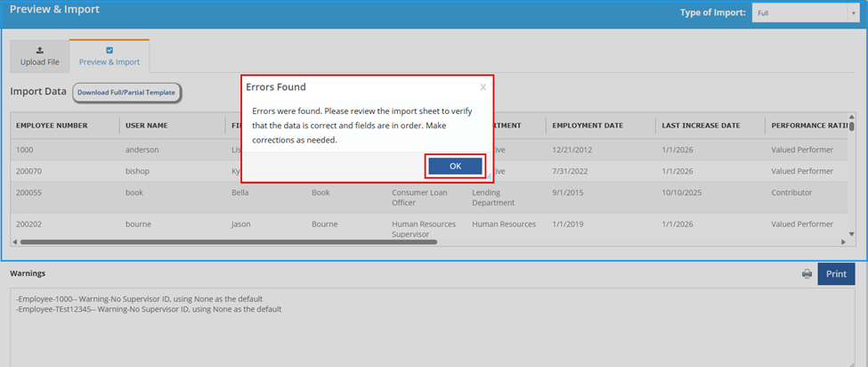
Task: Click the User Name column header
Action: click(x=147, y=125)
